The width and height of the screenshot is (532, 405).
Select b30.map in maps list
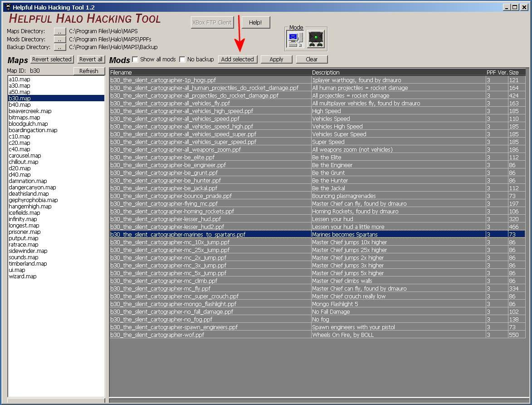coord(56,98)
